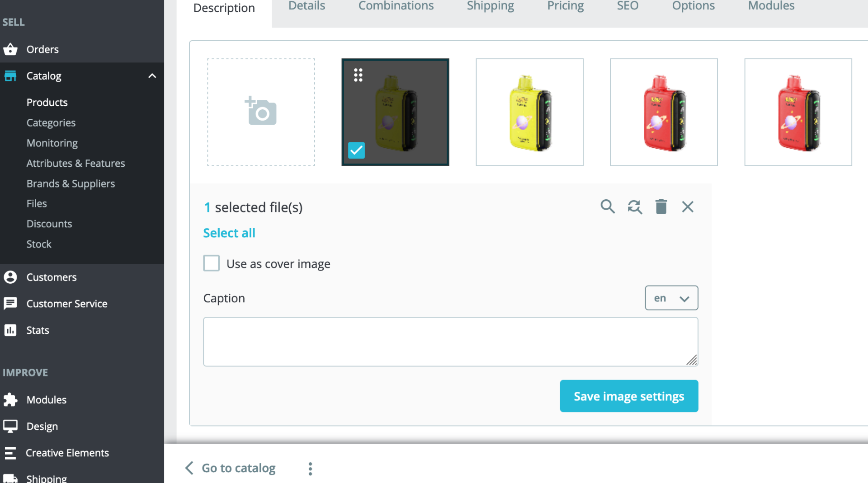This screenshot has height=483, width=868.
Task: Click the replace image refresh icon
Action: coord(635,206)
